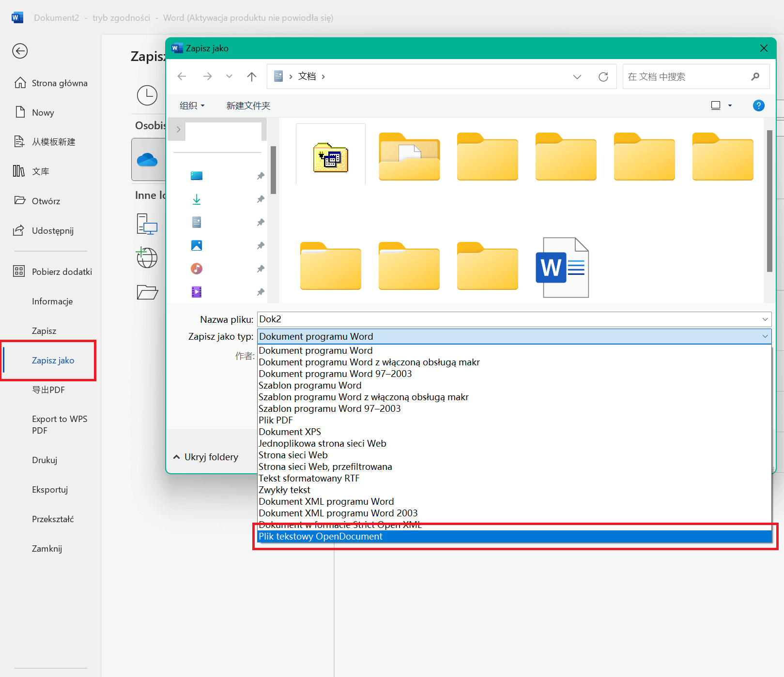Open the recent locations chevron
784x677 pixels.
click(230, 76)
